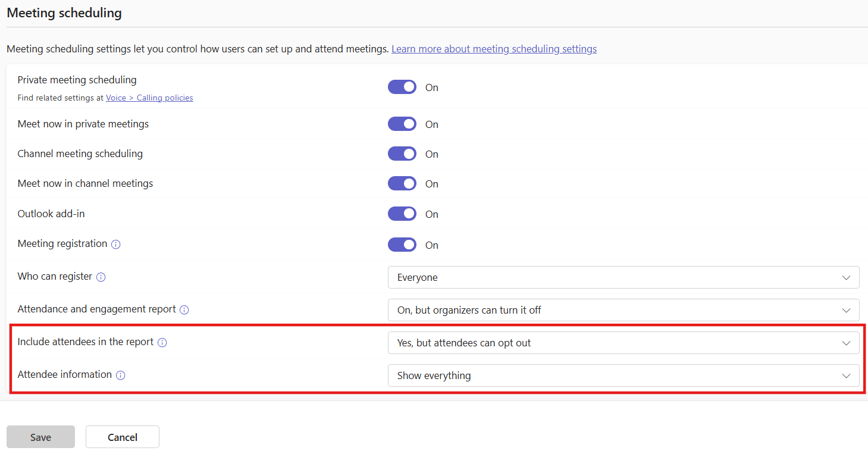Viewport: 868px width, 457px height.
Task: Click info icon for Attendance and engagement report
Action: [x=184, y=309]
